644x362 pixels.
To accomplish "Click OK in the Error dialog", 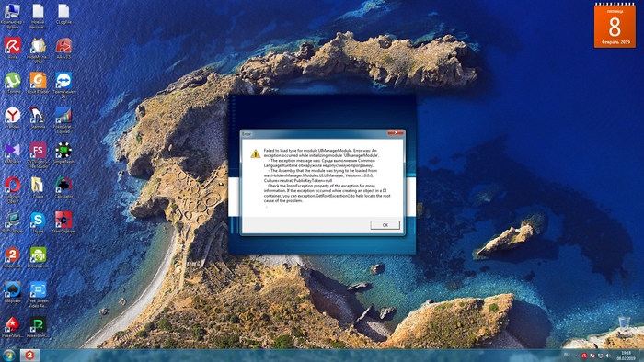I will click(385, 225).
